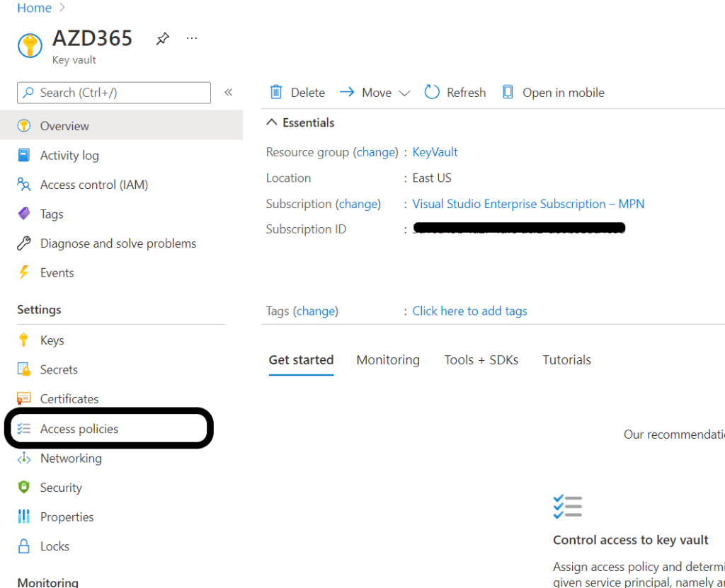Image resolution: width=725 pixels, height=588 pixels.
Task: Click the Delete trash icon
Action: tap(276, 93)
